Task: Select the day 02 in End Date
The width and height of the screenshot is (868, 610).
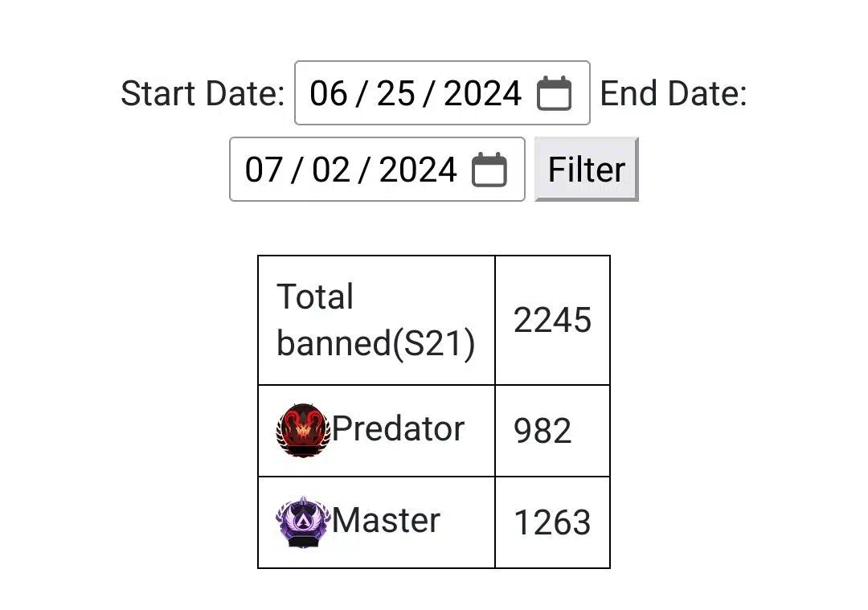Action: click(331, 170)
